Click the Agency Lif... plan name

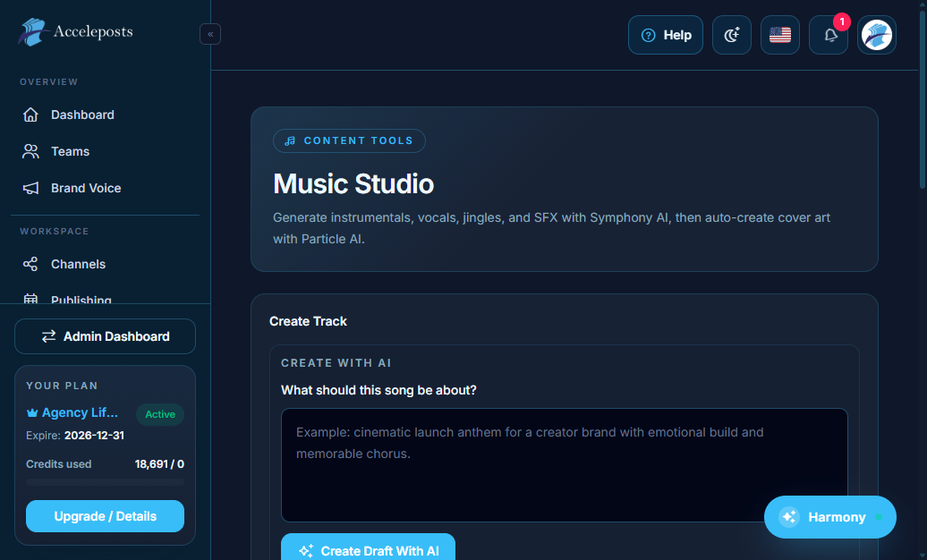pyautogui.click(x=80, y=412)
